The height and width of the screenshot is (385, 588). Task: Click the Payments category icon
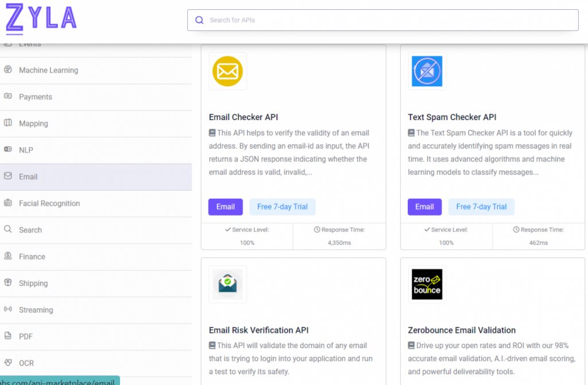tap(8, 96)
